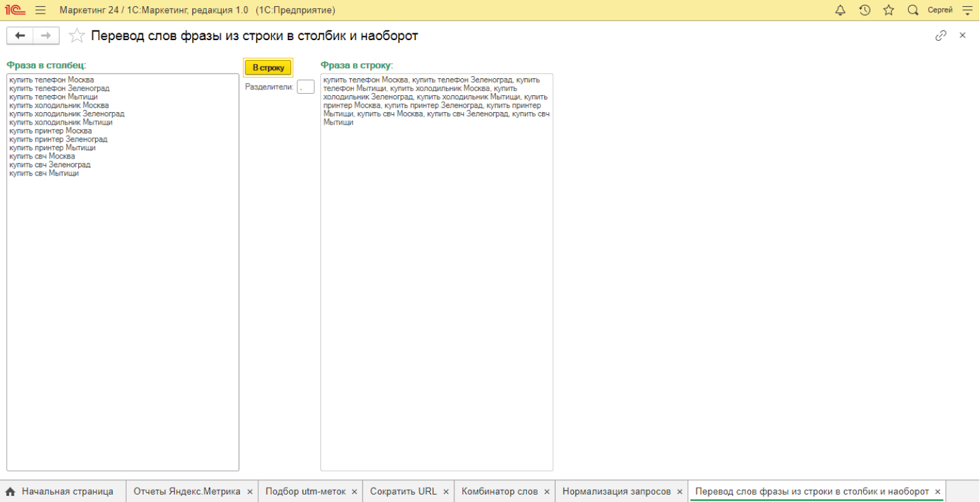Screen dimensions: 980x502
Task: Open favorites star in title bar
Action: point(888,10)
